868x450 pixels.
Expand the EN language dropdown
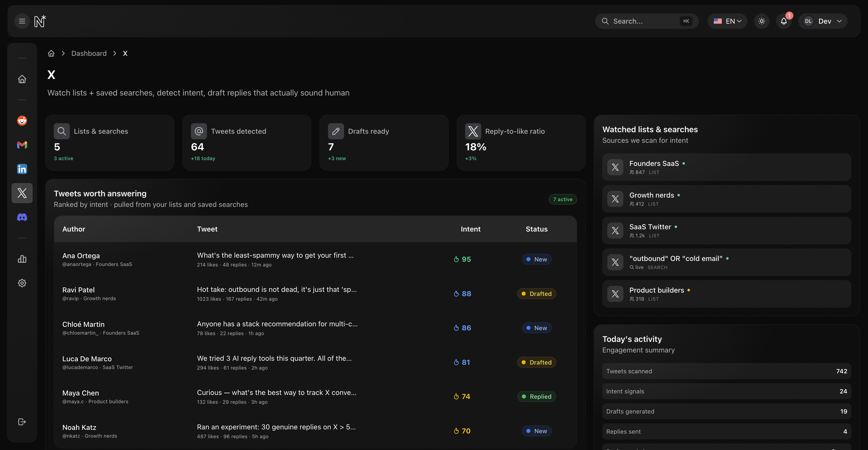pos(727,21)
